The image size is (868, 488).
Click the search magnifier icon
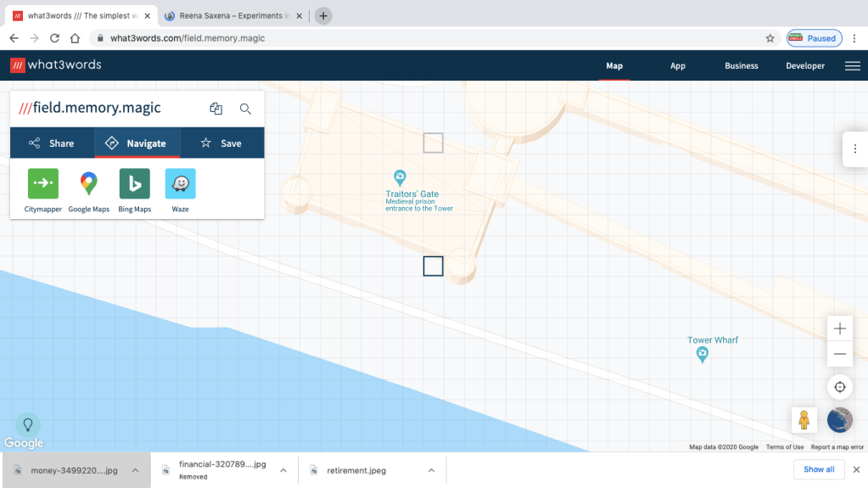coord(245,109)
